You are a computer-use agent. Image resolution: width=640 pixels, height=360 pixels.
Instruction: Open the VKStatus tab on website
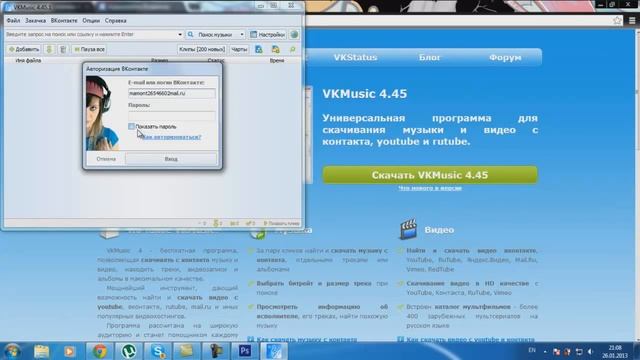tap(355, 58)
